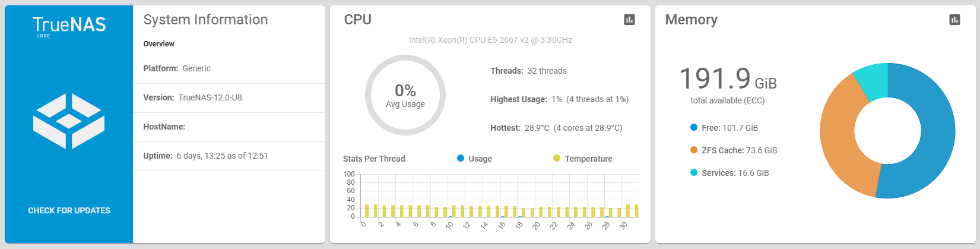Open CPU reports chart icon
Screen dimensions: 980x249
[x=629, y=20]
